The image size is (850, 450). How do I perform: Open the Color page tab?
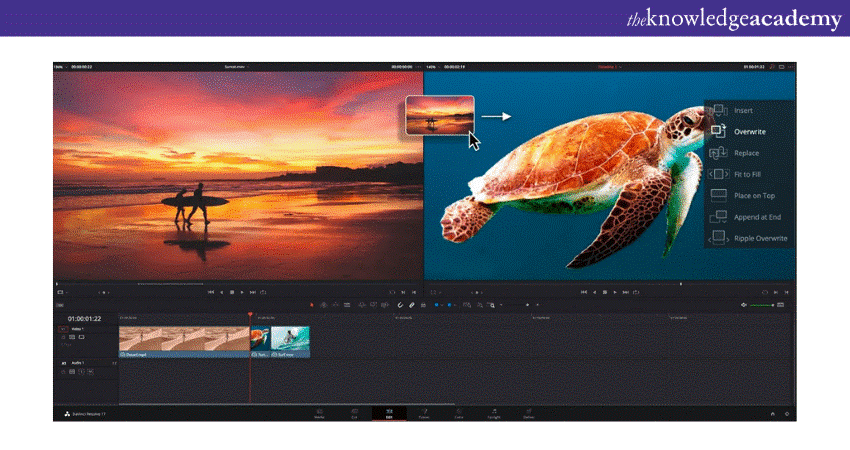(459, 412)
